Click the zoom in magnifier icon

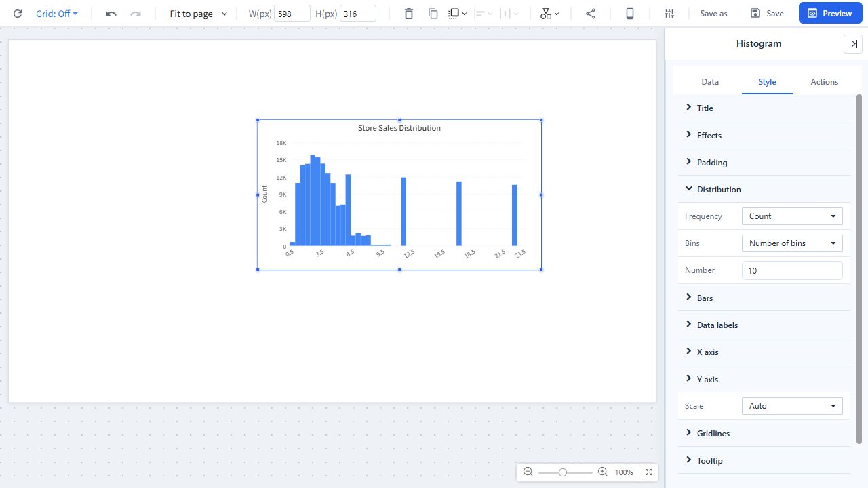click(602, 472)
